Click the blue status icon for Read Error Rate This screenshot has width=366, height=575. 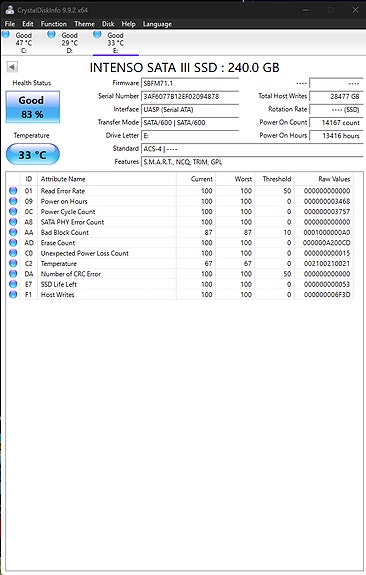coord(13,191)
